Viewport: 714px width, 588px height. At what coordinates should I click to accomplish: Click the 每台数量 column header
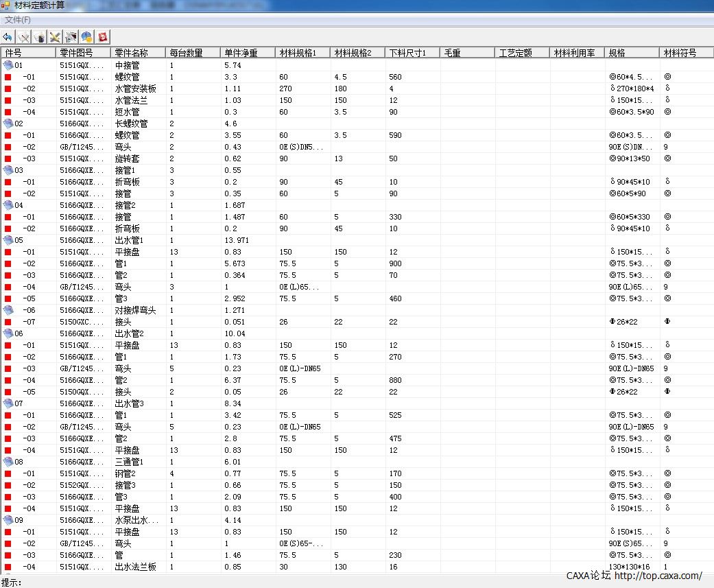193,53
